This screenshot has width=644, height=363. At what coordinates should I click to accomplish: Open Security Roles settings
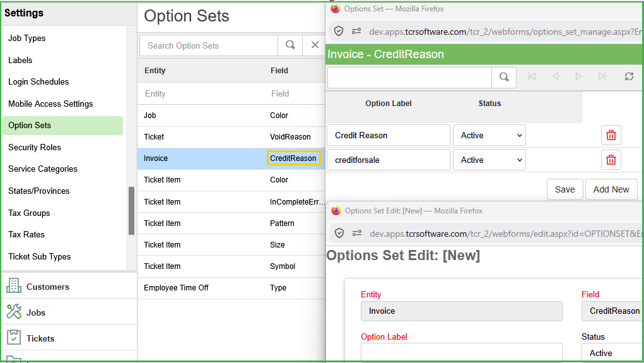click(x=35, y=147)
